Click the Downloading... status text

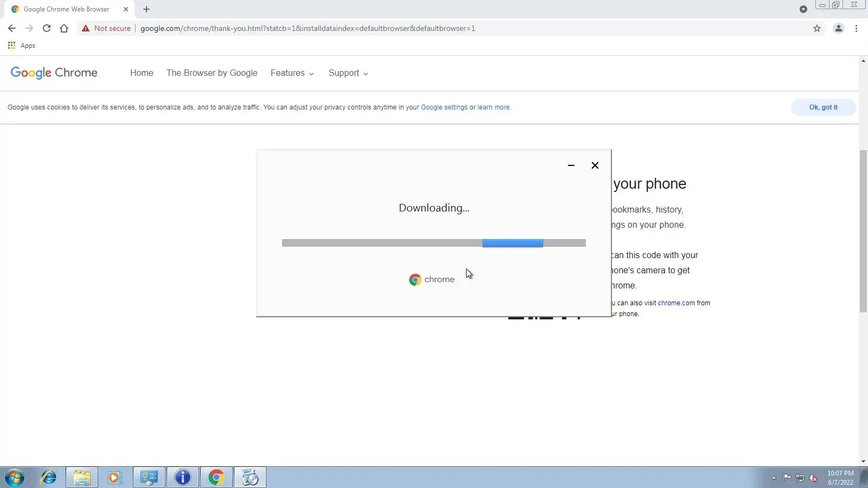(x=434, y=208)
